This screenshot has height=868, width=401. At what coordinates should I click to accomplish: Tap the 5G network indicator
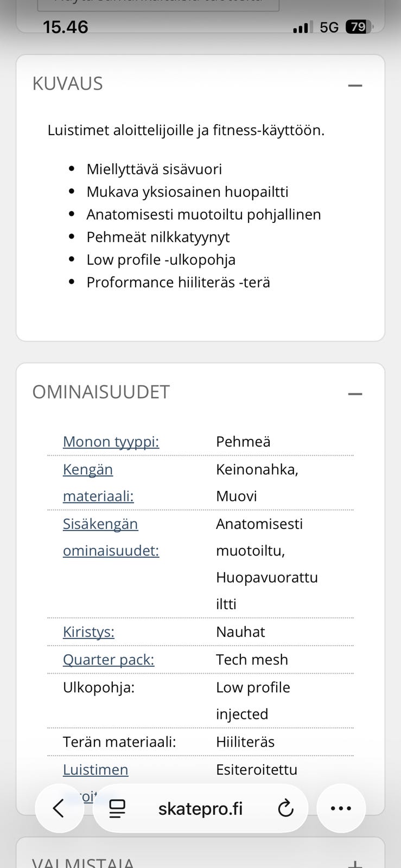click(x=329, y=26)
